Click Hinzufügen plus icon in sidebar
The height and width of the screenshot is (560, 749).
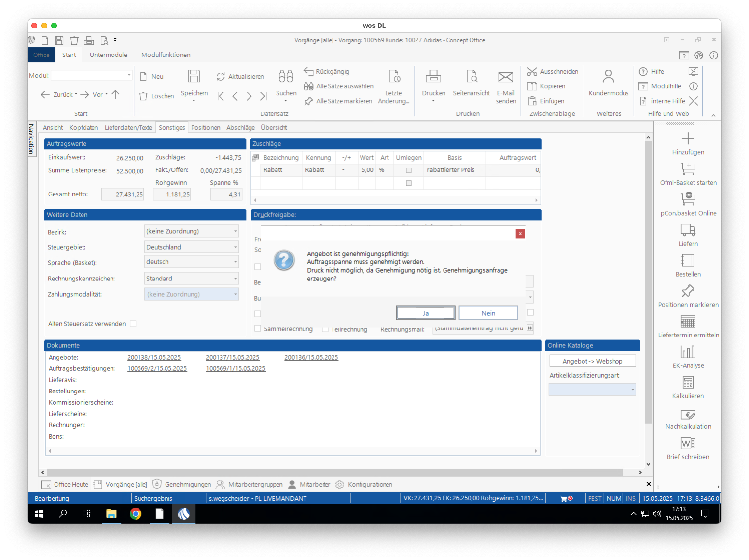[688, 139]
